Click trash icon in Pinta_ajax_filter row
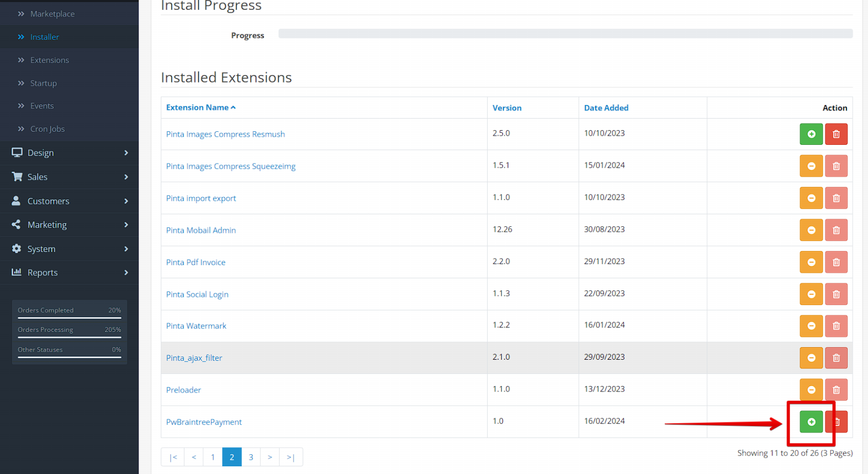The image size is (868, 474). click(x=836, y=358)
